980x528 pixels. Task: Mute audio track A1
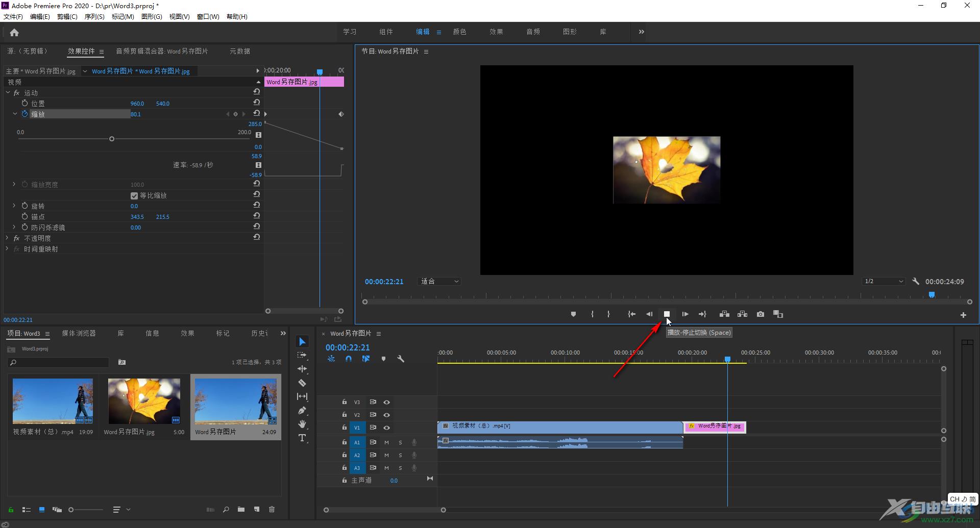(386, 442)
